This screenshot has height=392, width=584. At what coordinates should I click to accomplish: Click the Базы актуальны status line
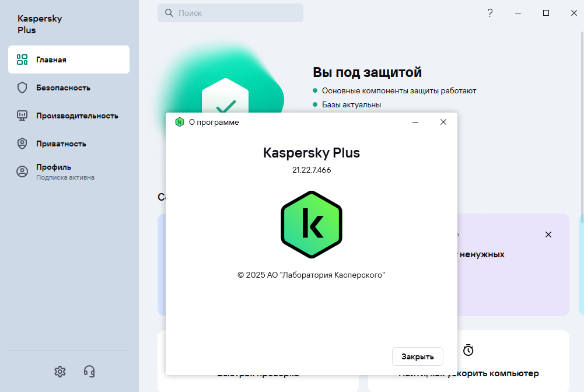[x=352, y=105]
